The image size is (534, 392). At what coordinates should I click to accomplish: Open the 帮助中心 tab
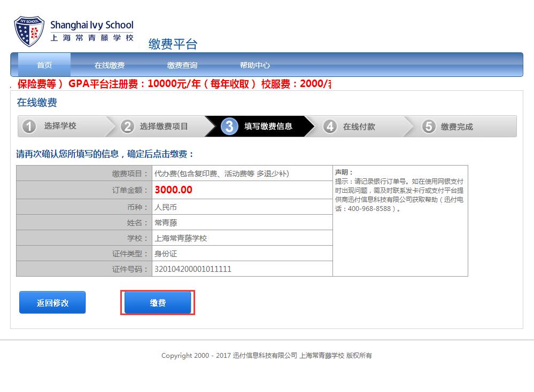255,65
